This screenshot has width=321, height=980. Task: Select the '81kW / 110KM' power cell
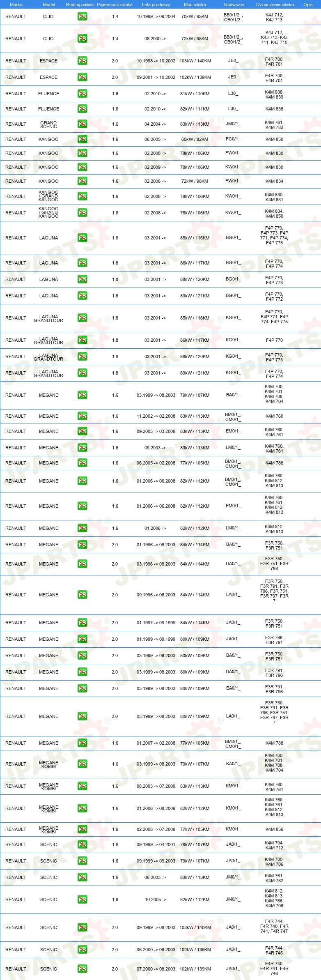point(195,94)
